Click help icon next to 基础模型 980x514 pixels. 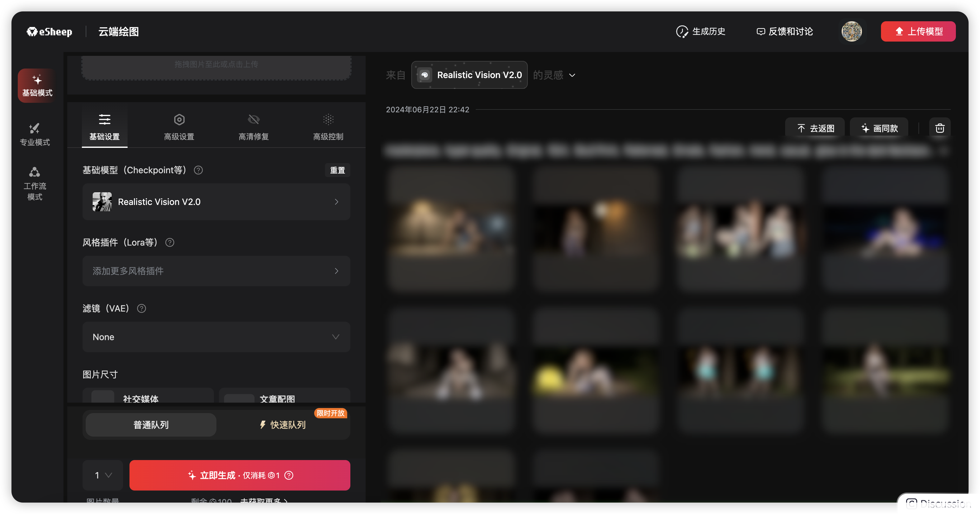point(198,170)
